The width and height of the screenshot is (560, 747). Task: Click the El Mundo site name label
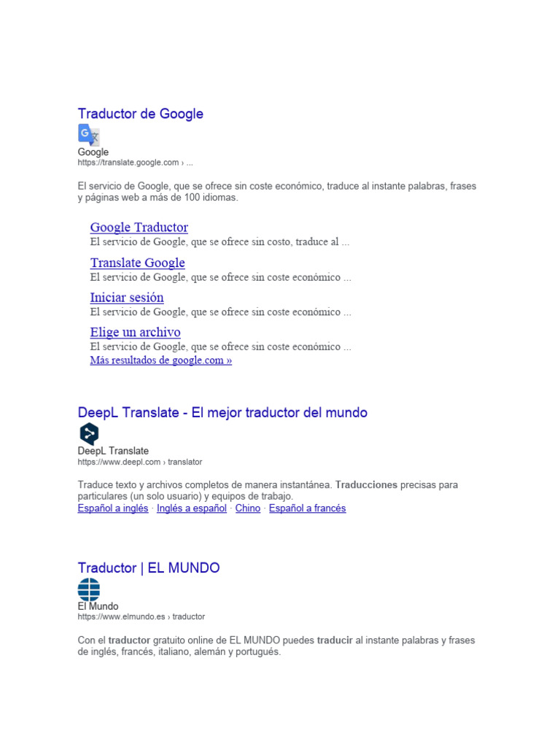pos(98,606)
